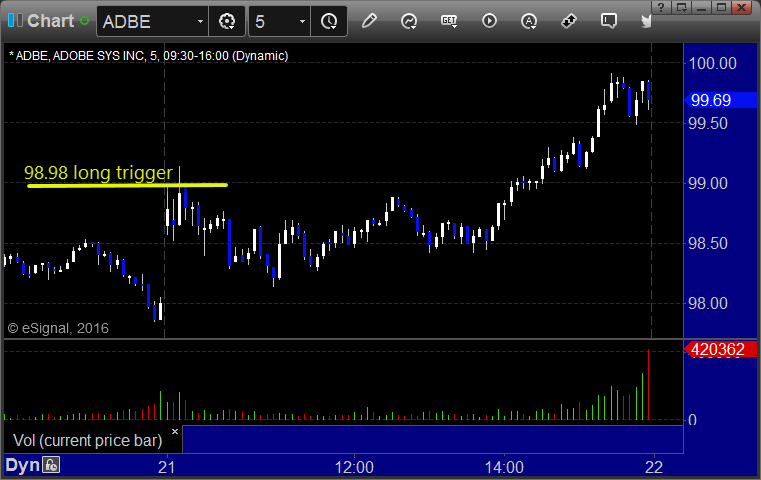Open the time template clock icon

point(329,21)
